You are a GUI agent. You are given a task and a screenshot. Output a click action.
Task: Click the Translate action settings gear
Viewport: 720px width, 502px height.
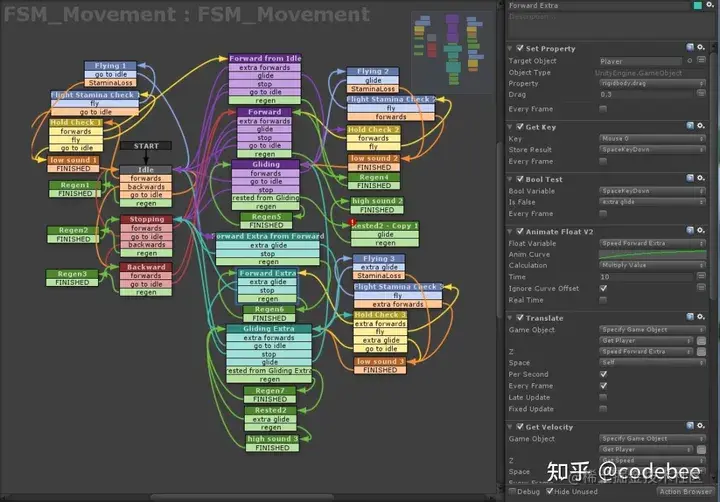tap(701, 316)
